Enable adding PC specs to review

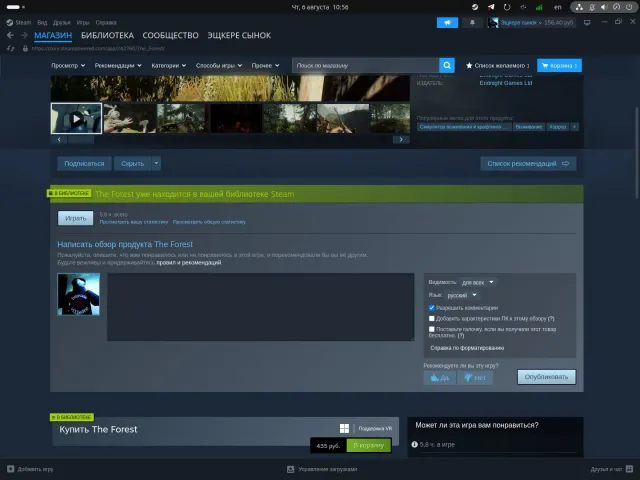click(431, 318)
